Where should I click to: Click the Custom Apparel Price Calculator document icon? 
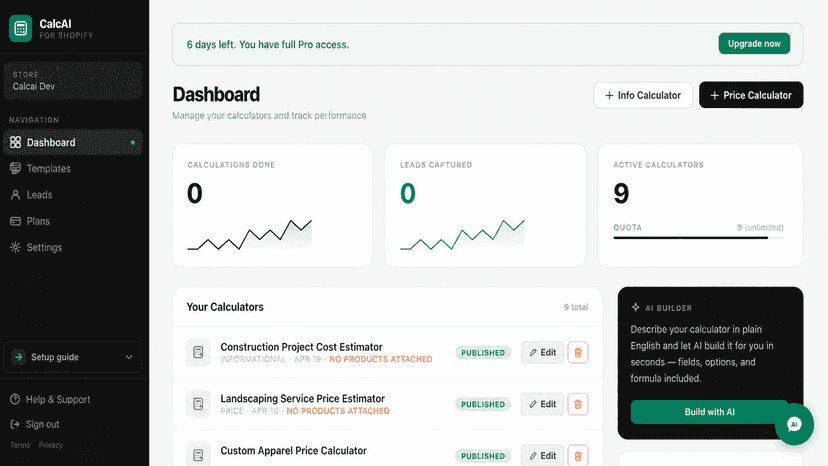(x=198, y=454)
